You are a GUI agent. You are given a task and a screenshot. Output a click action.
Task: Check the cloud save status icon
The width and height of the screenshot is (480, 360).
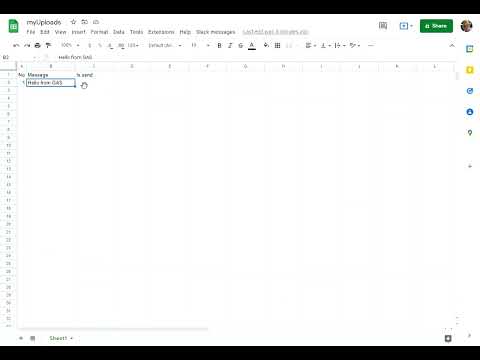[x=96, y=22]
